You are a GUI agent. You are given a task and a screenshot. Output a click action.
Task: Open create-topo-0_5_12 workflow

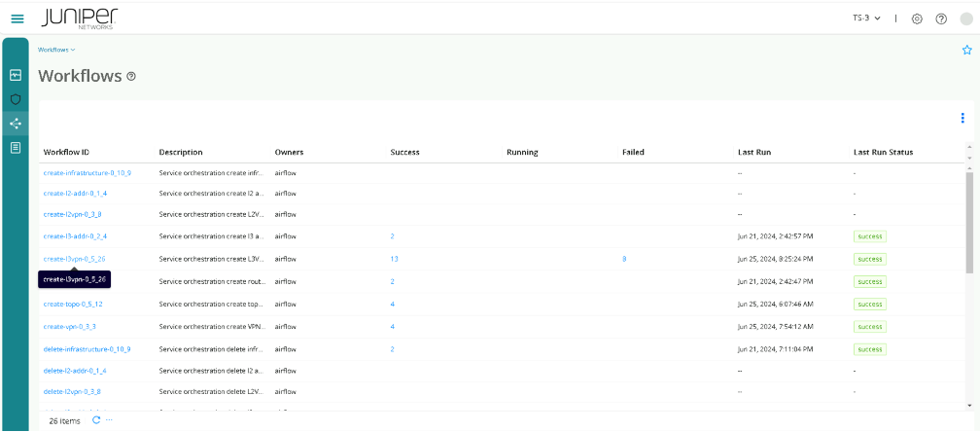(73, 304)
